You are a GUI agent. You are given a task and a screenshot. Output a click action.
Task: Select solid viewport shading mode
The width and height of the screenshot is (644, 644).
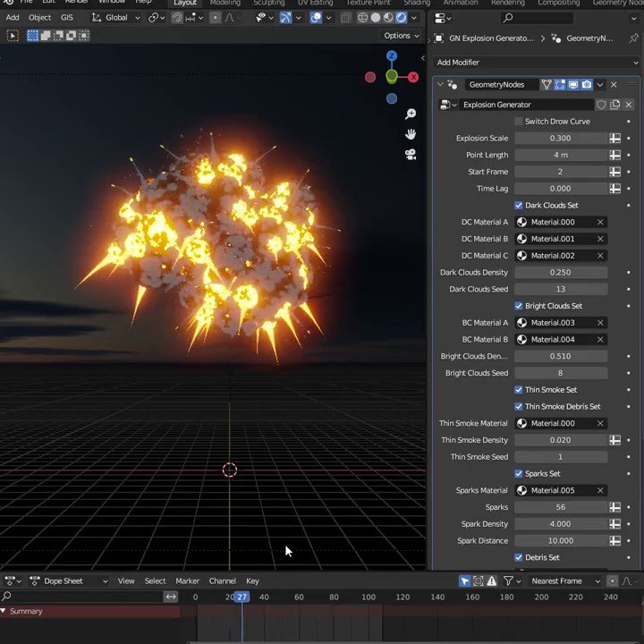(376, 18)
